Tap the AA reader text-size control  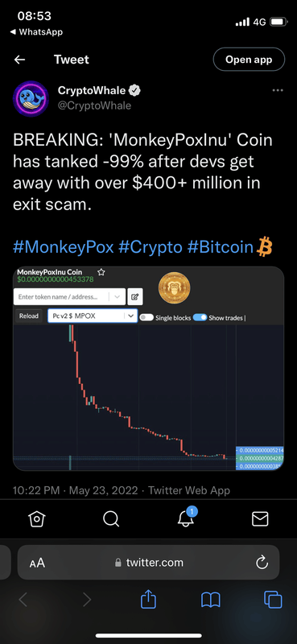(37, 563)
